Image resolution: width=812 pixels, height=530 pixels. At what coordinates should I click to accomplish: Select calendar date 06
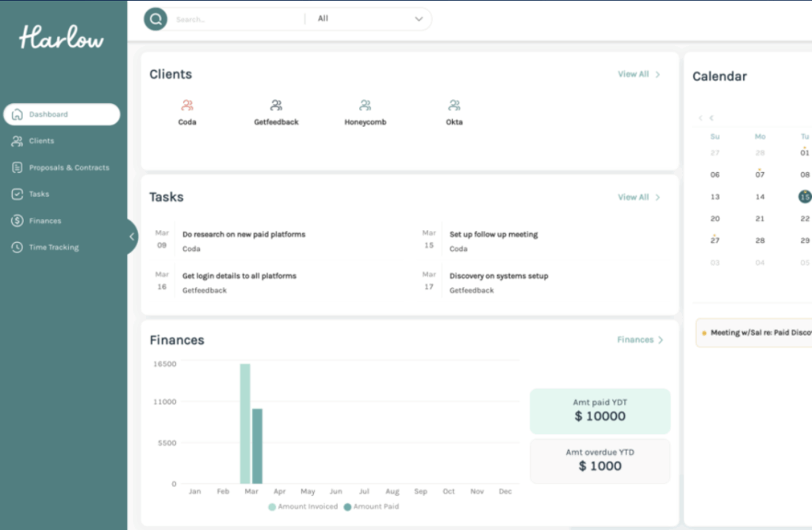click(714, 175)
